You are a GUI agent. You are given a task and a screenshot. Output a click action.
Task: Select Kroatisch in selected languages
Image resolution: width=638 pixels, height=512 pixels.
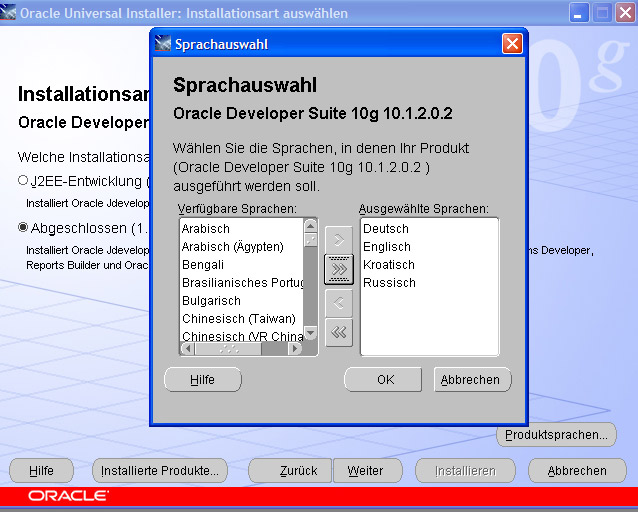click(429, 265)
